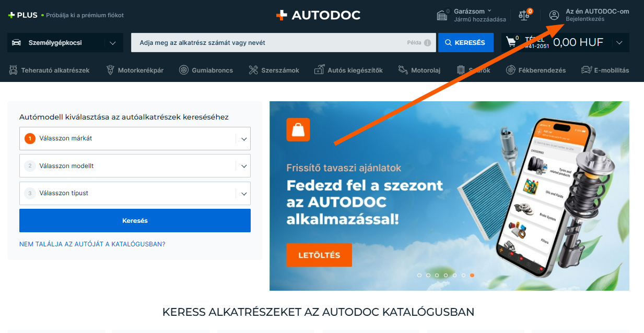Click the orange LETÖLTÉS button
The height and width of the screenshot is (333, 644).
319,255
